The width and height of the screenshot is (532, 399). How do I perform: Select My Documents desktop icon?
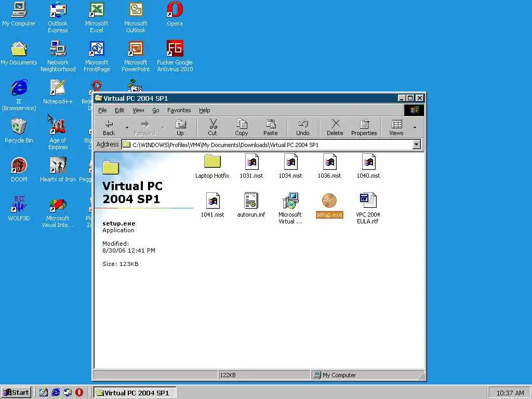click(19, 54)
